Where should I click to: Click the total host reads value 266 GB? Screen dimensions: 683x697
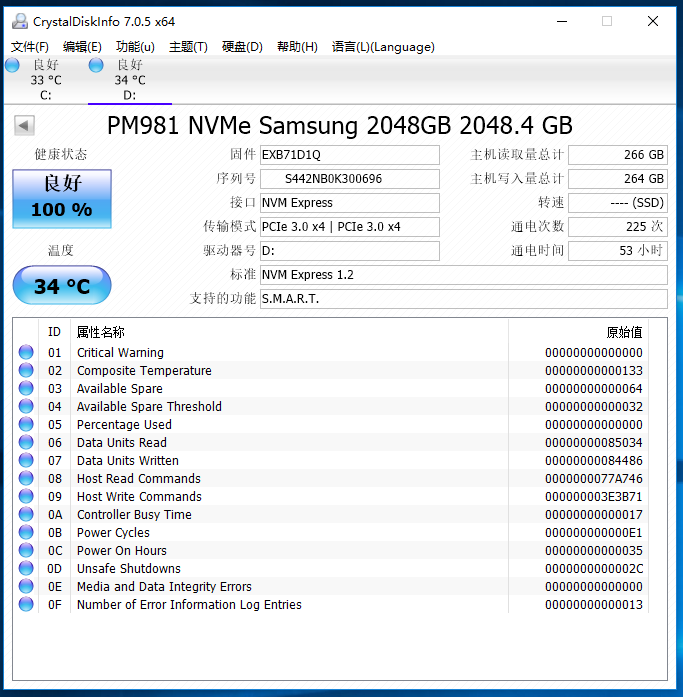coord(618,155)
